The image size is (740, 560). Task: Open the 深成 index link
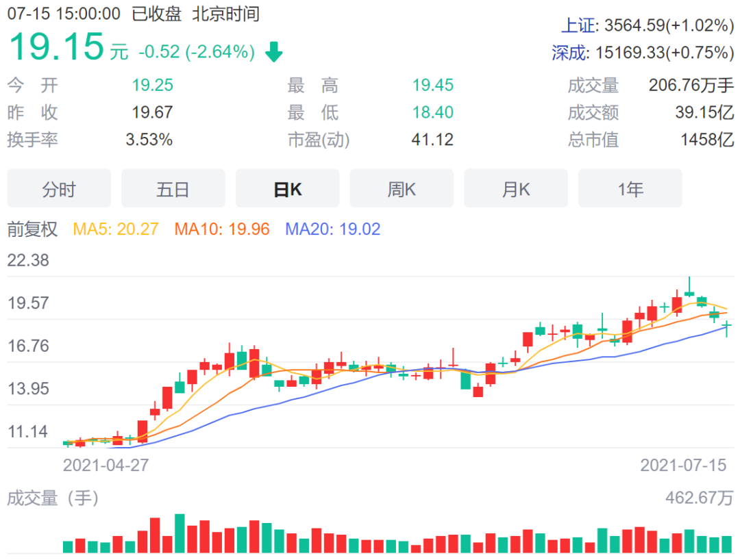pyautogui.click(x=569, y=53)
